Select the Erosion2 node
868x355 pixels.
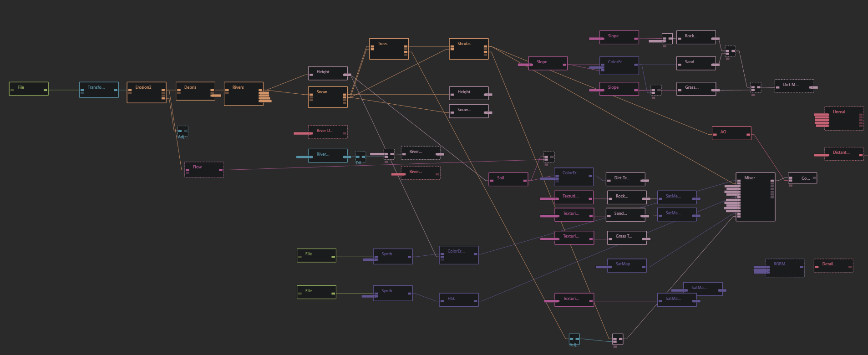coord(146,92)
